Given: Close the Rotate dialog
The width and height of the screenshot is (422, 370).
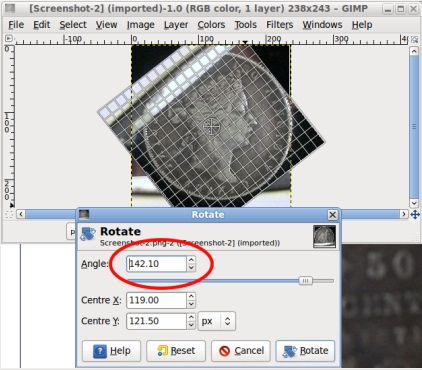Looking at the screenshot, I should (x=332, y=215).
